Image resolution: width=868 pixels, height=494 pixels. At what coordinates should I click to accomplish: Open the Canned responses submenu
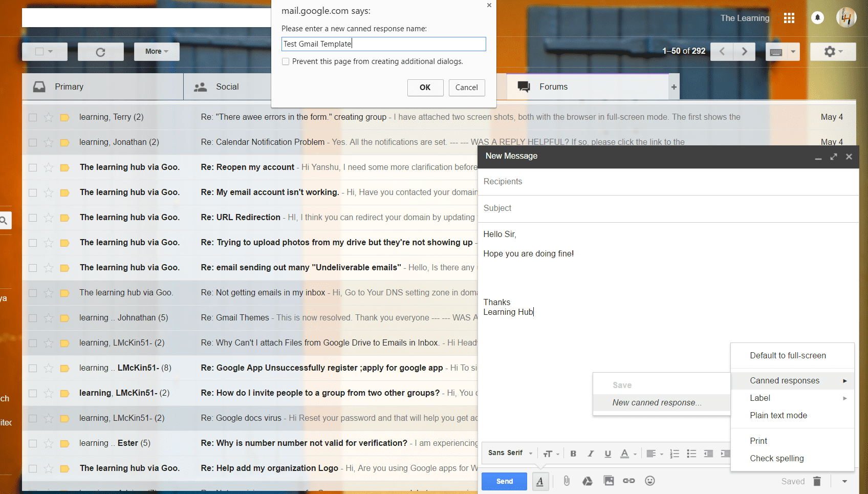pos(792,381)
